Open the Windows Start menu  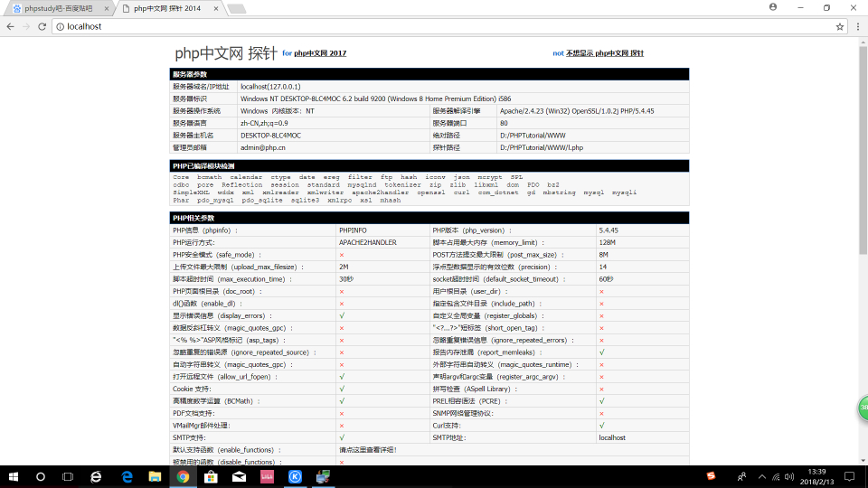point(14,476)
